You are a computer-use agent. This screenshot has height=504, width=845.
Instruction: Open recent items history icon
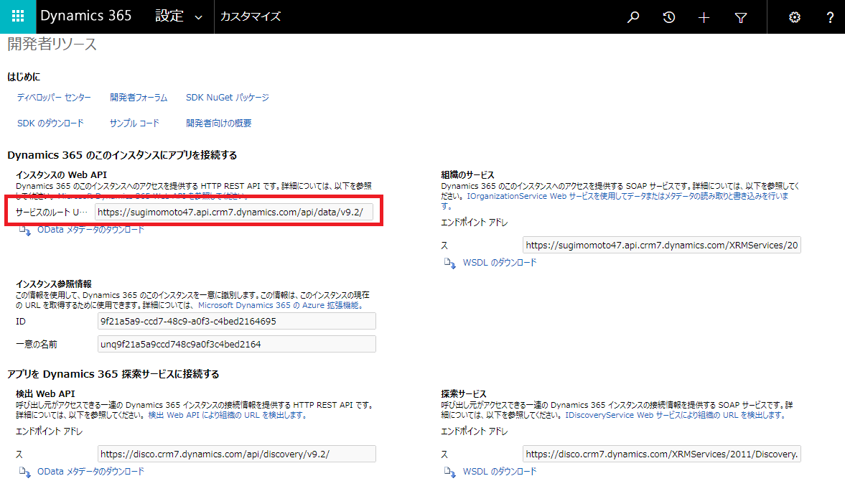pos(669,17)
